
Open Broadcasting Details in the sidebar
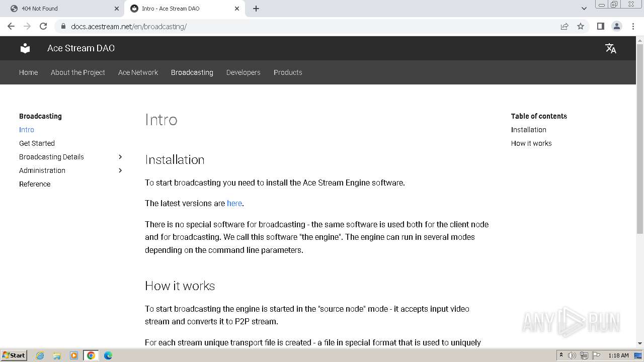coord(51,157)
